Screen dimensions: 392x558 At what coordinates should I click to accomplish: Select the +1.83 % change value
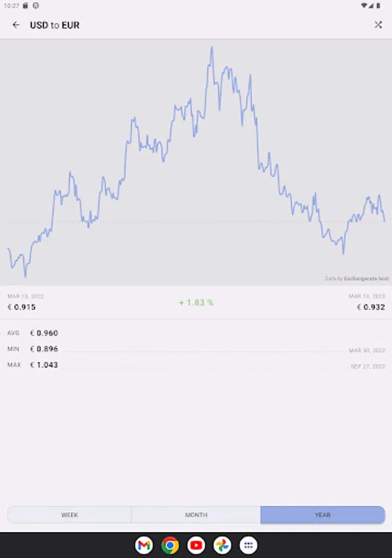(196, 303)
